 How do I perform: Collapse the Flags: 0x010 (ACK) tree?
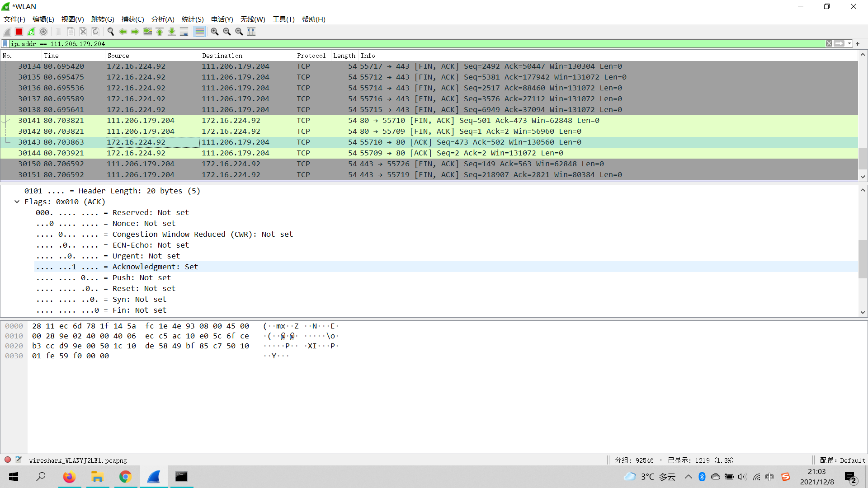pos(17,202)
